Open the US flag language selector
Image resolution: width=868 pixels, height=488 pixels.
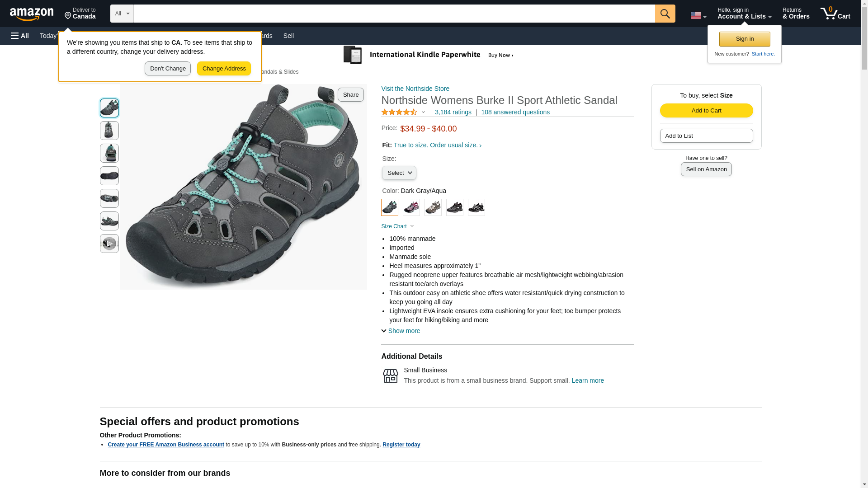coord(698,15)
